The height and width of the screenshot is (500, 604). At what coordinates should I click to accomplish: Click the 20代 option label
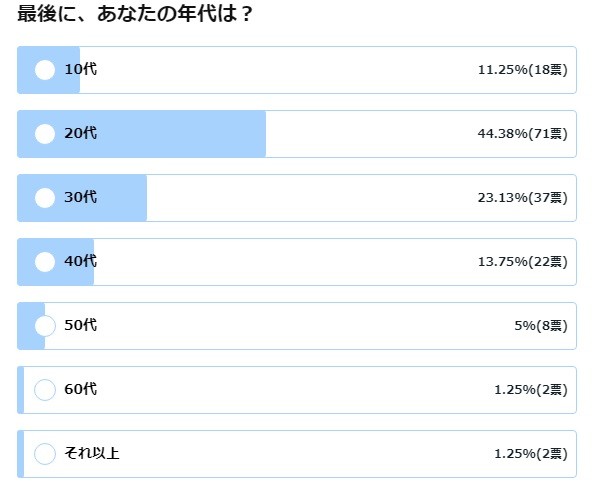[80, 134]
